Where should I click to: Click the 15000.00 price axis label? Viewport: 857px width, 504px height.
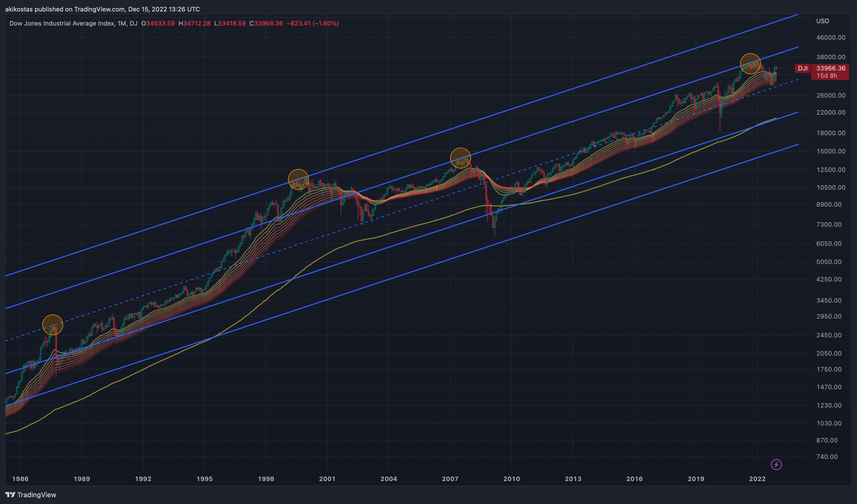tap(831, 151)
